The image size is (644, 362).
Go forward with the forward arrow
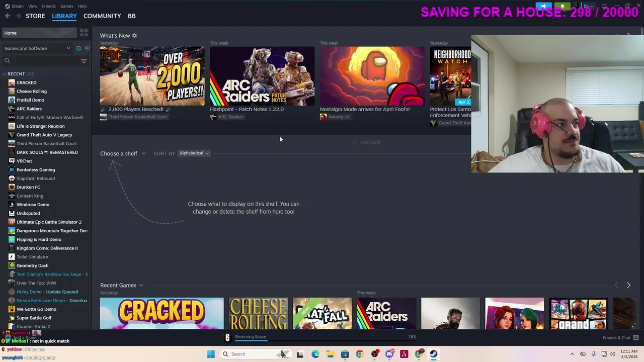18,16
